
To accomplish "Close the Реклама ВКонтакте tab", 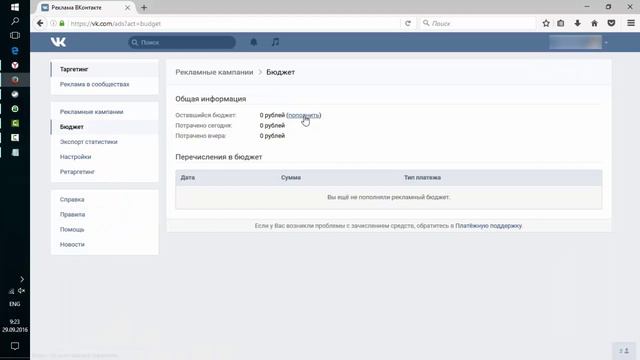I will click(127, 7).
